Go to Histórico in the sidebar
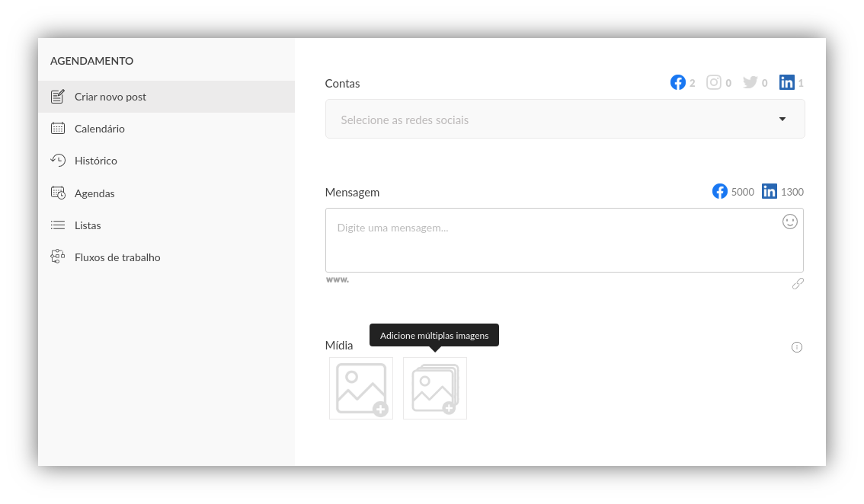Viewport: 864px width, 504px height. [95, 161]
